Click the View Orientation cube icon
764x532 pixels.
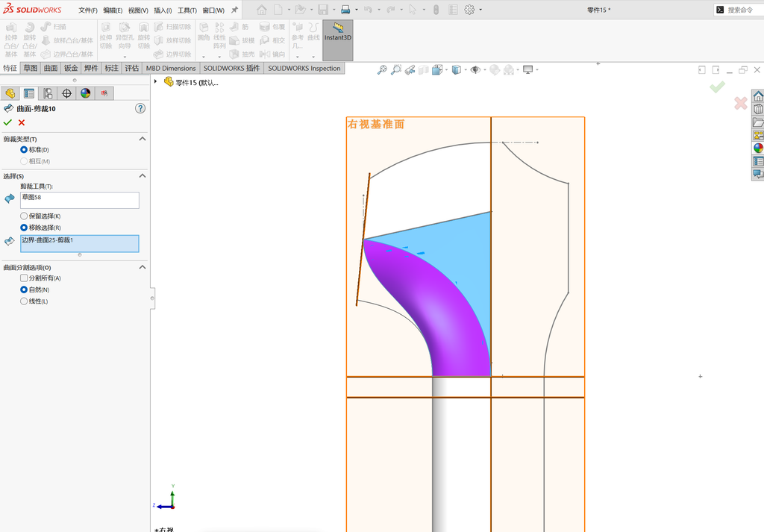coord(437,70)
